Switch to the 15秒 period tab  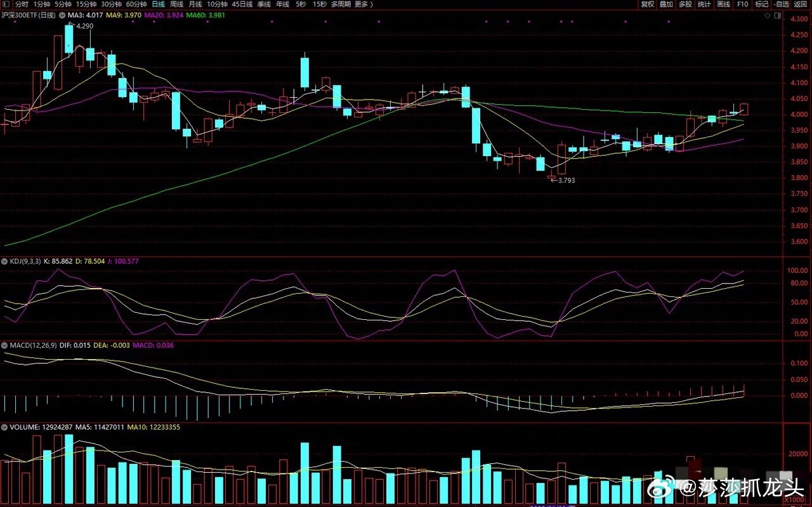tap(319, 4)
